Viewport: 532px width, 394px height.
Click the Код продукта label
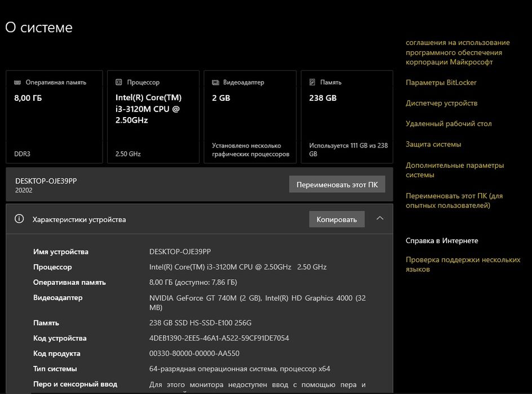[57, 353]
